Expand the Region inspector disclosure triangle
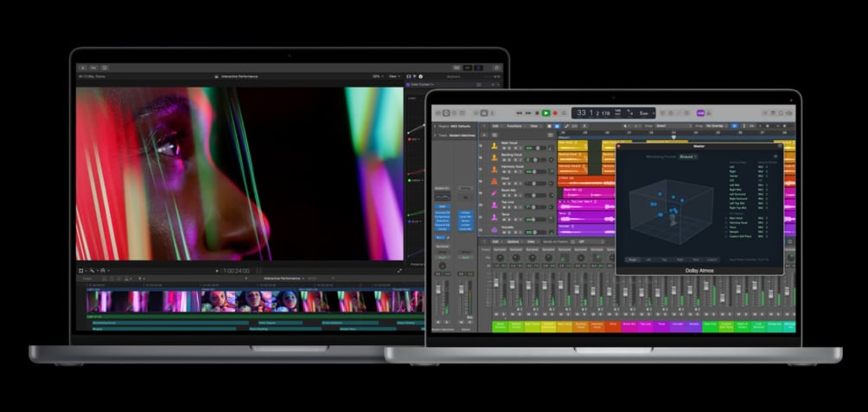The width and height of the screenshot is (868, 412). (x=435, y=126)
